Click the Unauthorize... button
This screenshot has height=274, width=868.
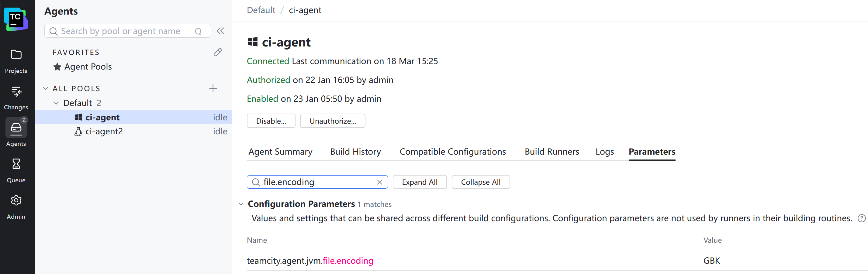[x=333, y=121]
